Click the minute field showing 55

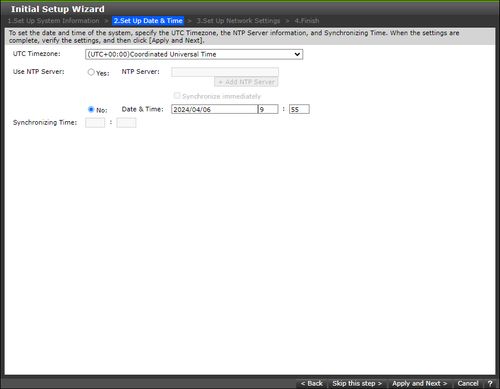coord(299,109)
